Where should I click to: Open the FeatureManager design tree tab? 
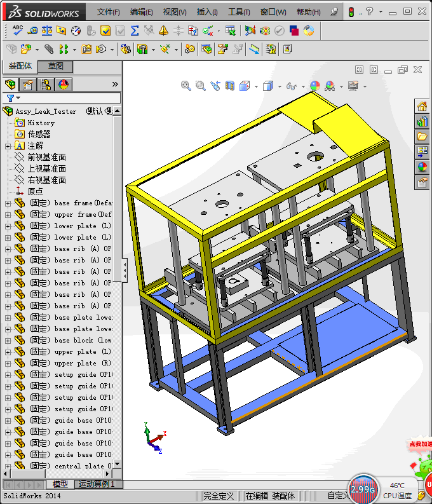pyautogui.click(x=10, y=85)
